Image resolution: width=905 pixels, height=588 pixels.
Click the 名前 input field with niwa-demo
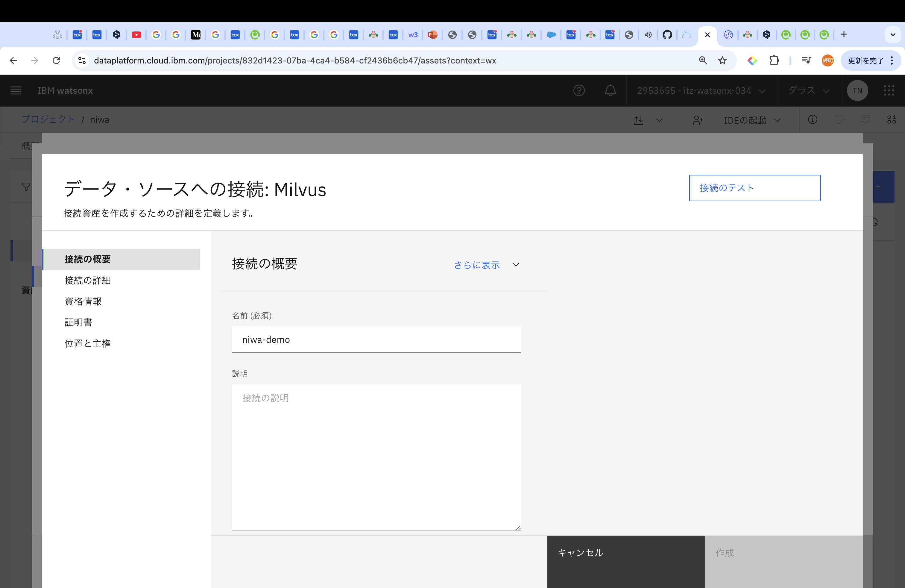tap(376, 339)
